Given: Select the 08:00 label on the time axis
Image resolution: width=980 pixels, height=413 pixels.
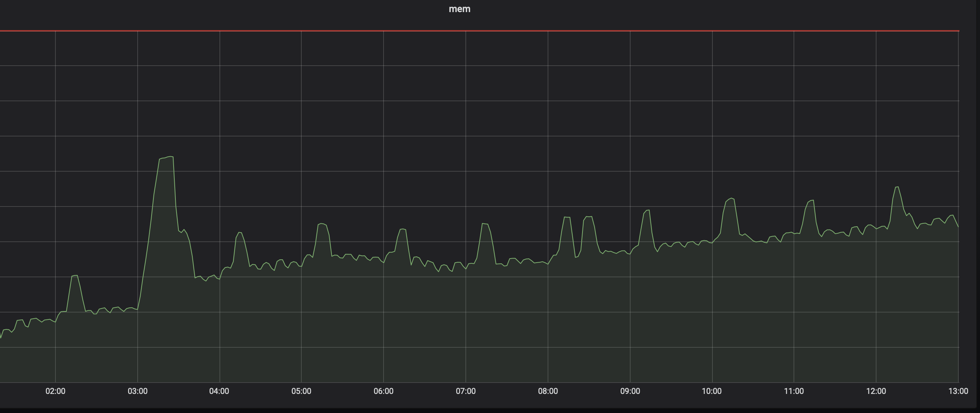Looking at the screenshot, I should tap(548, 391).
